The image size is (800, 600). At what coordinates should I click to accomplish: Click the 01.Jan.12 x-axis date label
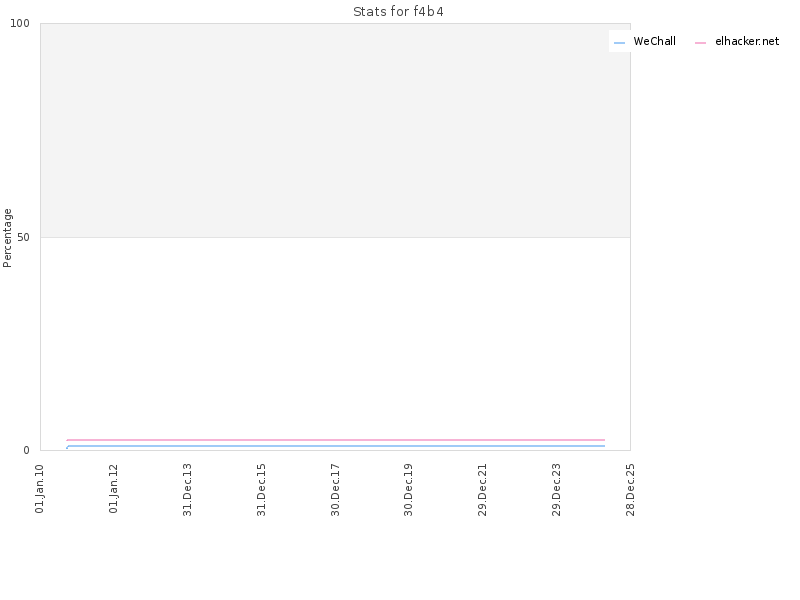coord(113,489)
